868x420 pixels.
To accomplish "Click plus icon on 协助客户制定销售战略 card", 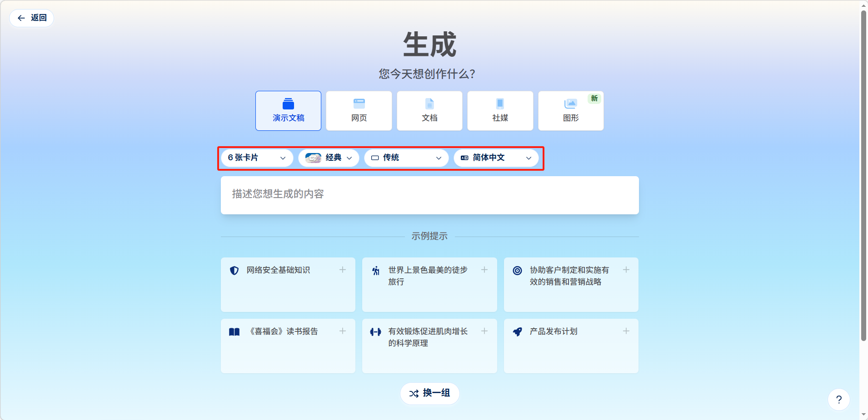I will 626,270.
